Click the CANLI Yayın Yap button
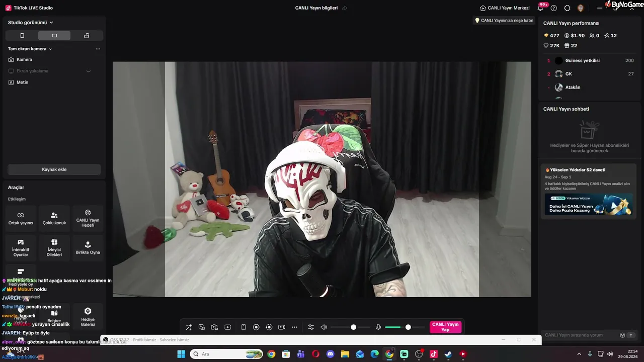644x362 pixels. point(445,327)
